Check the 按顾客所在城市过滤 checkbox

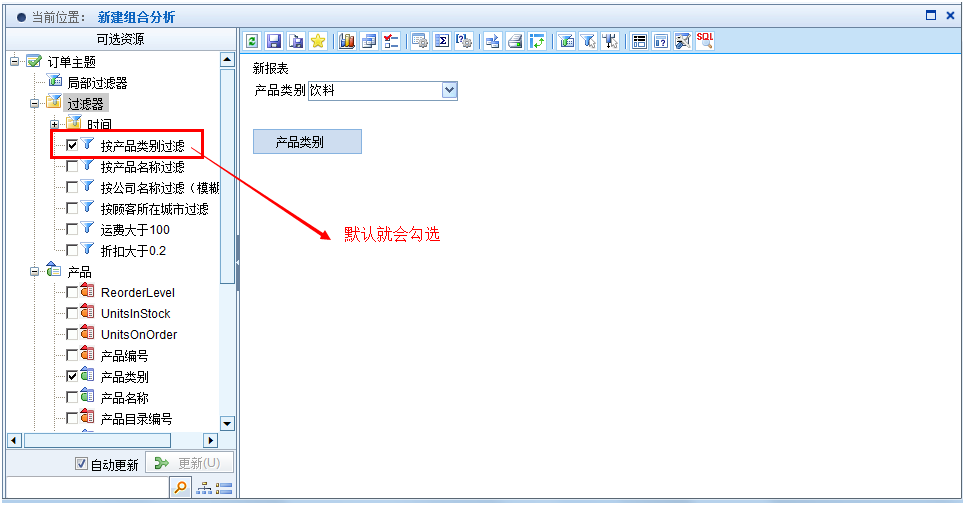[72, 208]
